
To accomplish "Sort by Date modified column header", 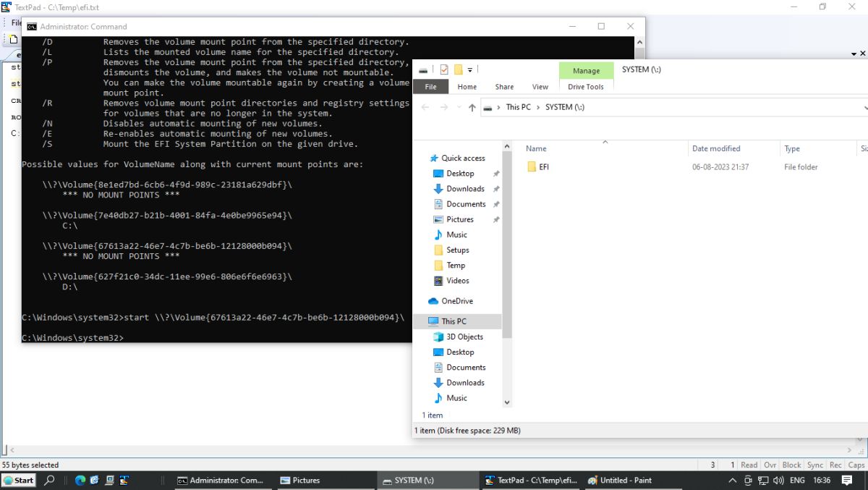I will pos(716,148).
